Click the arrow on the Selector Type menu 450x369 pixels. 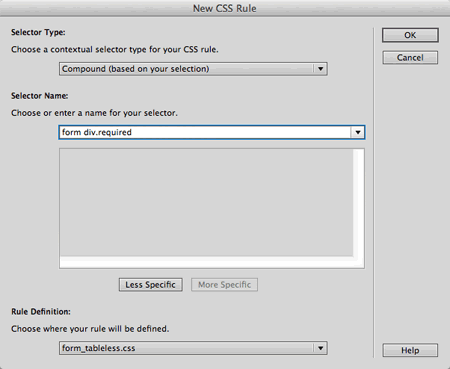(x=320, y=69)
